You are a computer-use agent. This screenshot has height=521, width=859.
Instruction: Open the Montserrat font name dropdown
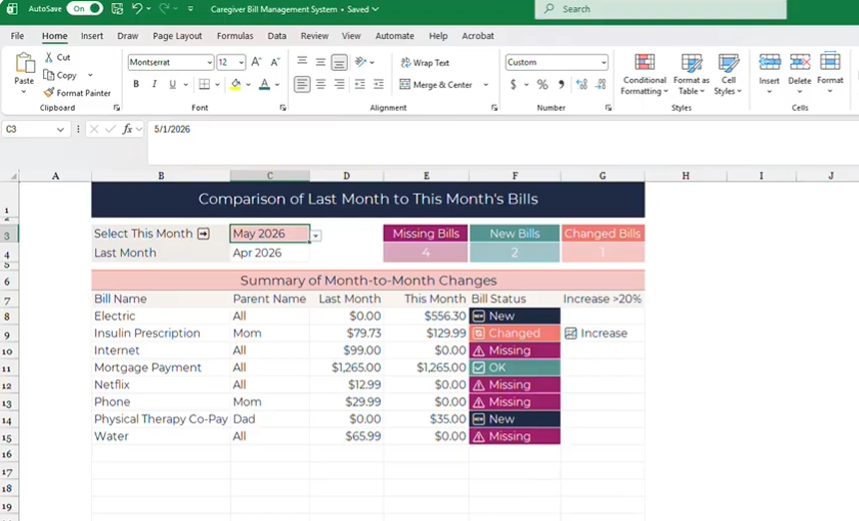[x=209, y=62]
